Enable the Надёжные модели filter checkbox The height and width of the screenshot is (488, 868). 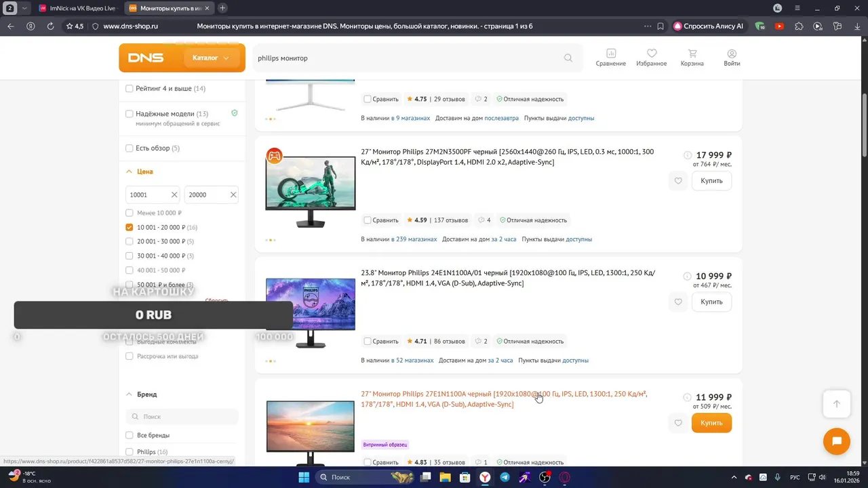130,114
